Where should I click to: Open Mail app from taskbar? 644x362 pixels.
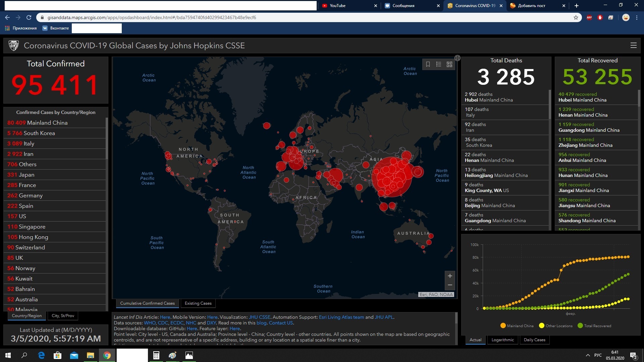pyautogui.click(x=74, y=355)
